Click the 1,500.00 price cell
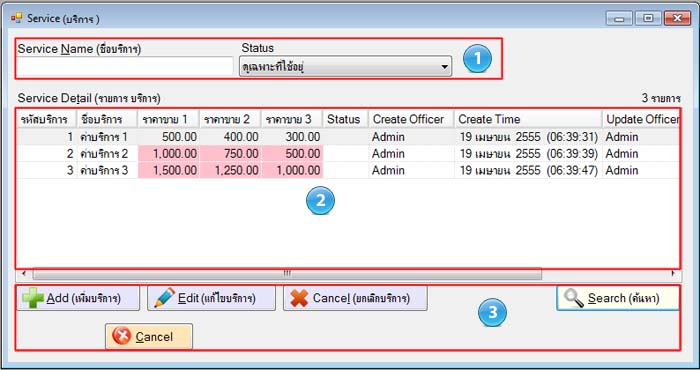This screenshot has height=370, width=700. click(169, 170)
